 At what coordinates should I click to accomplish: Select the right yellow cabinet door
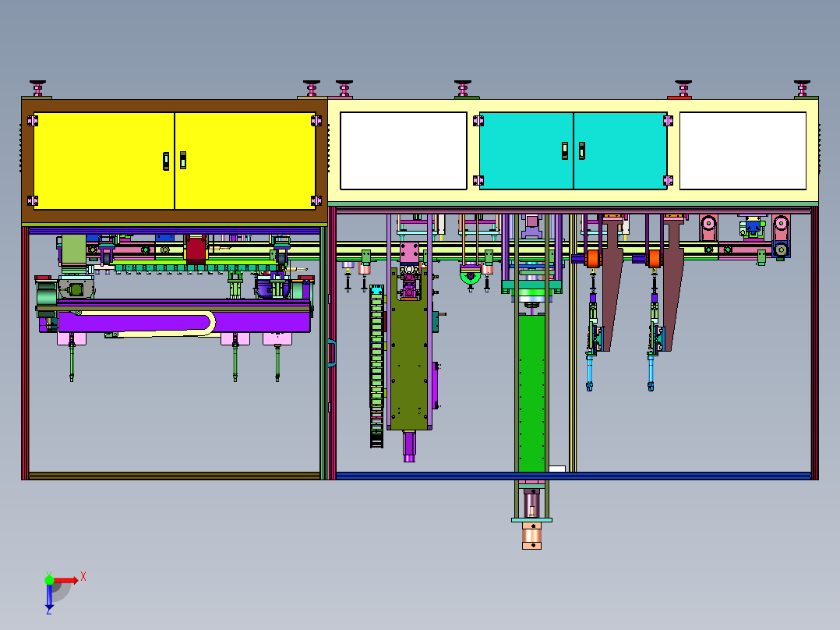[x=245, y=161]
